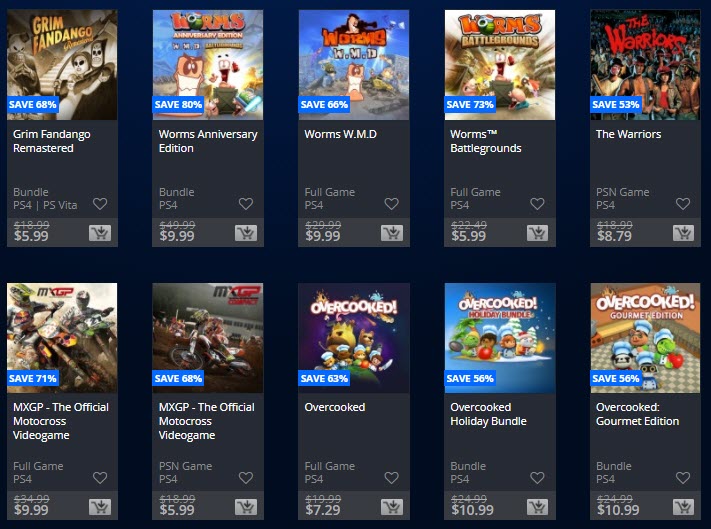Screen dimensions: 711x529
Task: Add the $7.29 Overcooked game to cart
Action: [x=392, y=507]
